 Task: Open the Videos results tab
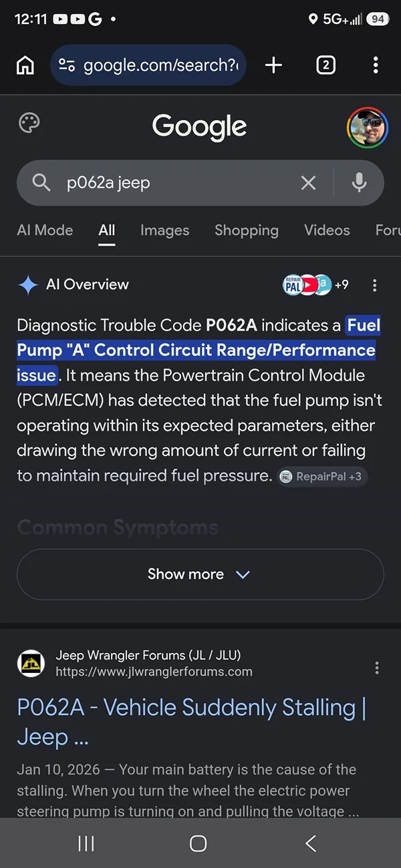[327, 230]
